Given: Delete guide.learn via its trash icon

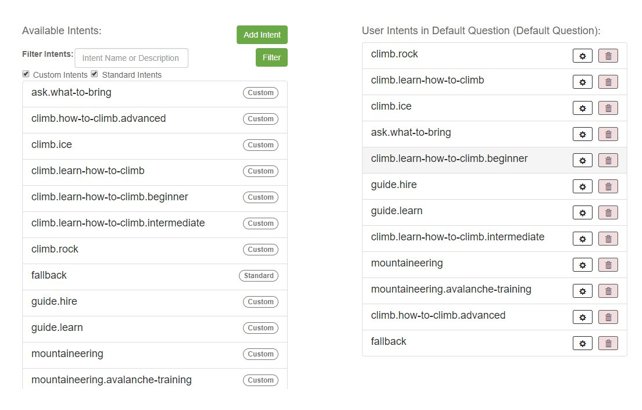Looking at the screenshot, I should point(608,213).
